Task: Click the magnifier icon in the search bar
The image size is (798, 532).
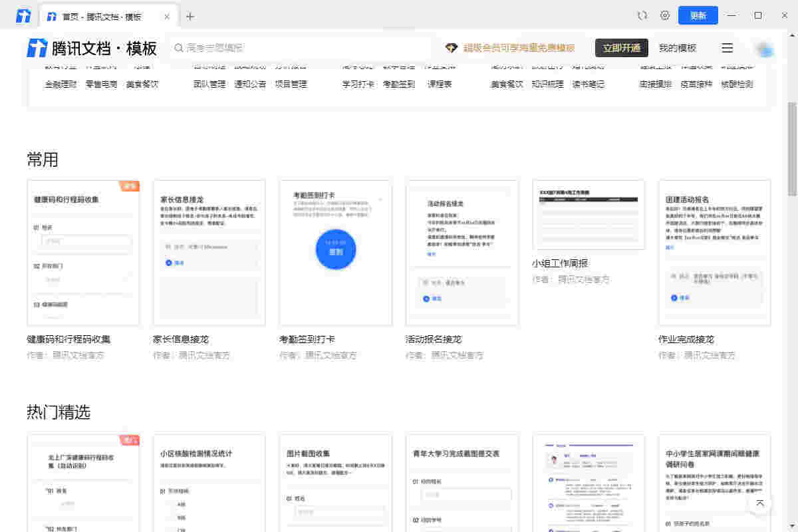Action: [178, 48]
